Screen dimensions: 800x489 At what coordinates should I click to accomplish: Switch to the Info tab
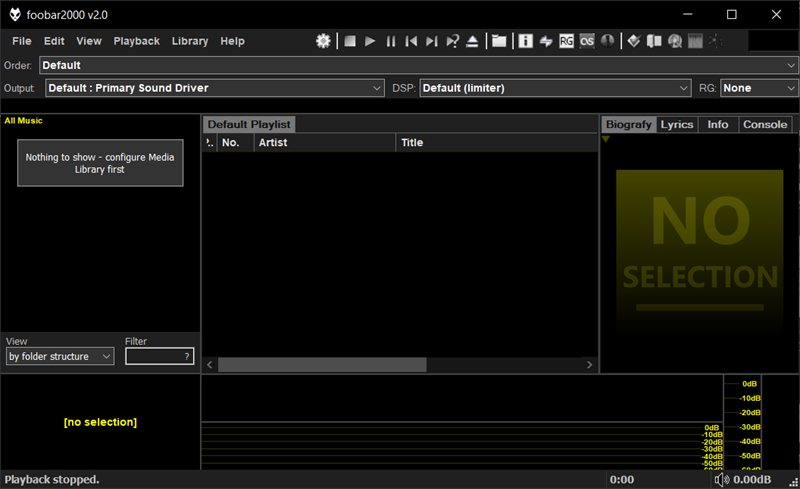click(717, 125)
